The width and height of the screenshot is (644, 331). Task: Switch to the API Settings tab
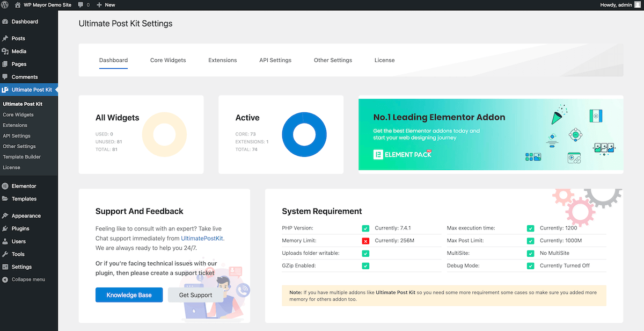(x=275, y=60)
